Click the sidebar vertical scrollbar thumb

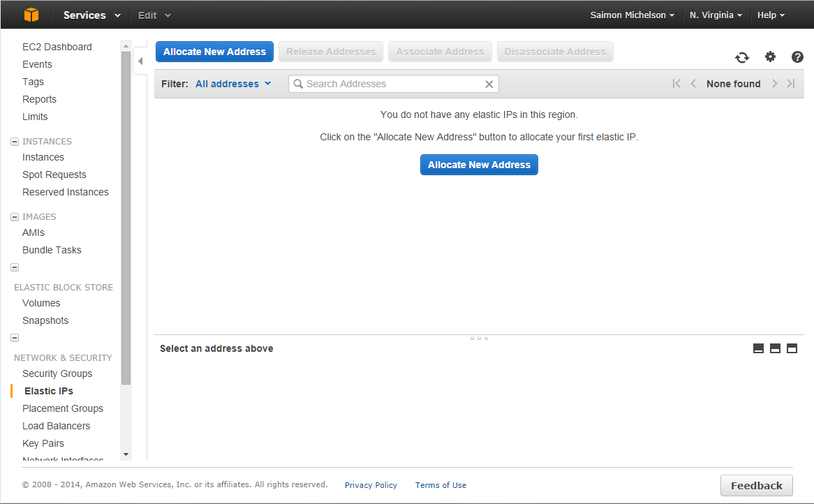pyautogui.click(x=126, y=218)
